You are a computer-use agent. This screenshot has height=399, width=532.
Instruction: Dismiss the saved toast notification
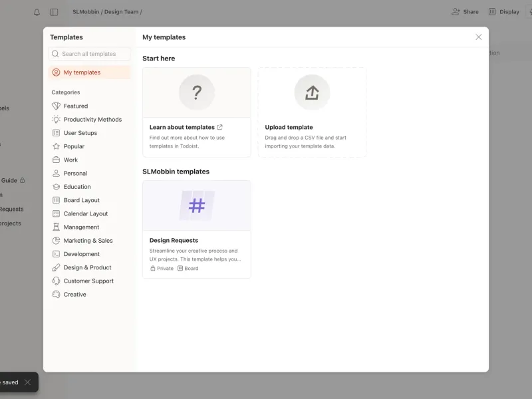click(x=27, y=382)
